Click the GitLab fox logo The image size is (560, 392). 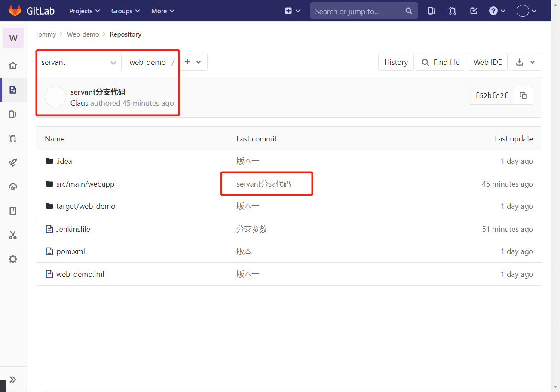point(15,11)
